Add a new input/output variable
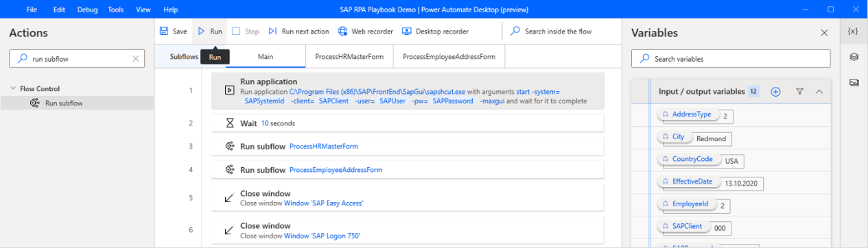 pyautogui.click(x=775, y=91)
